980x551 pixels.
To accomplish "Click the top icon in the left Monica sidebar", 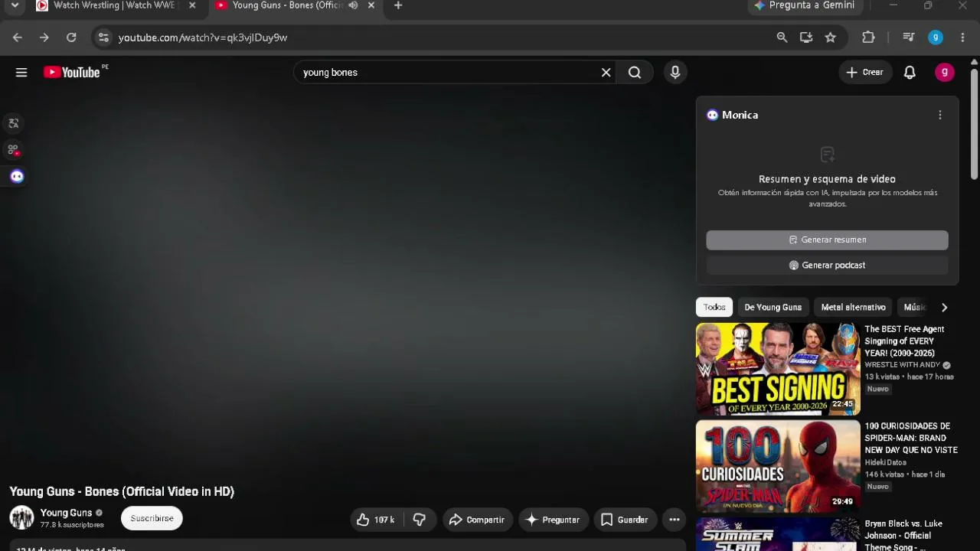I will pyautogui.click(x=14, y=123).
